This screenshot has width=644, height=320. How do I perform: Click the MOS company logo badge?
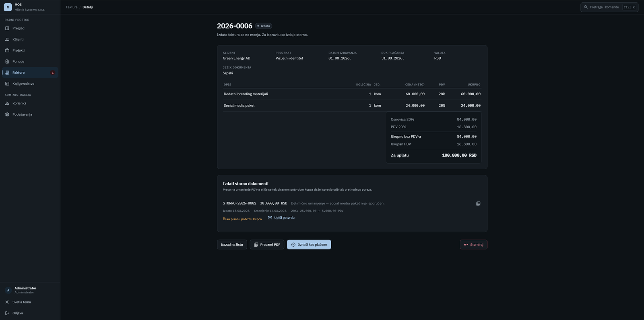pyautogui.click(x=8, y=7)
